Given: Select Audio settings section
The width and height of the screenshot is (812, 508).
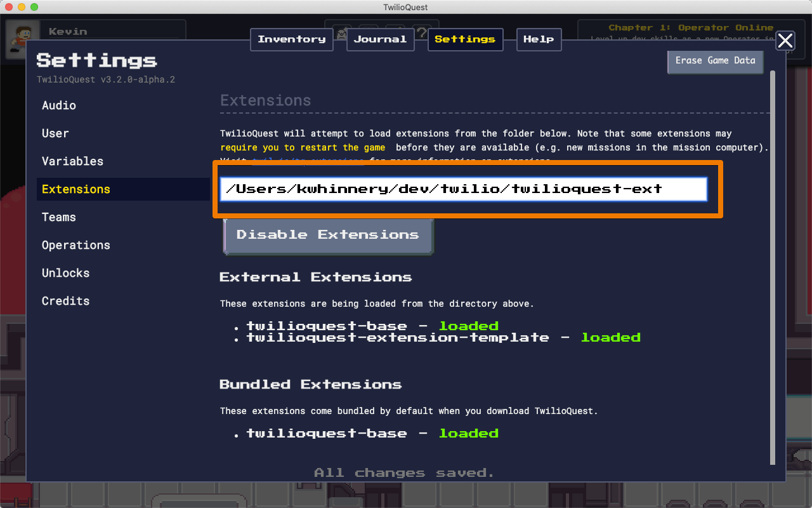Looking at the screenshot, I should coord(59,105).
